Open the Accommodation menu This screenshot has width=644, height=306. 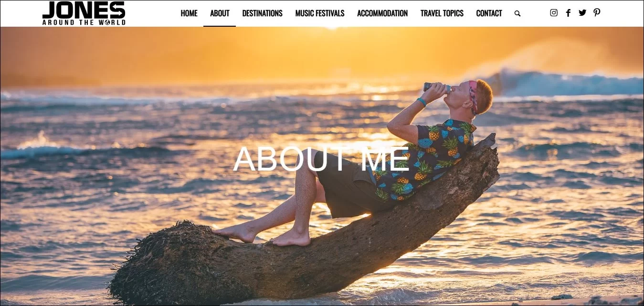(382, 13)
